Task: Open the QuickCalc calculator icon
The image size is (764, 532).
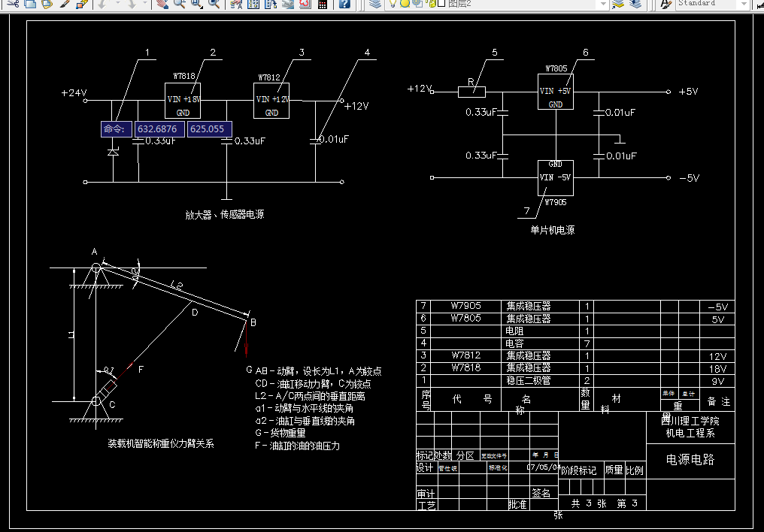Action: 322,4
